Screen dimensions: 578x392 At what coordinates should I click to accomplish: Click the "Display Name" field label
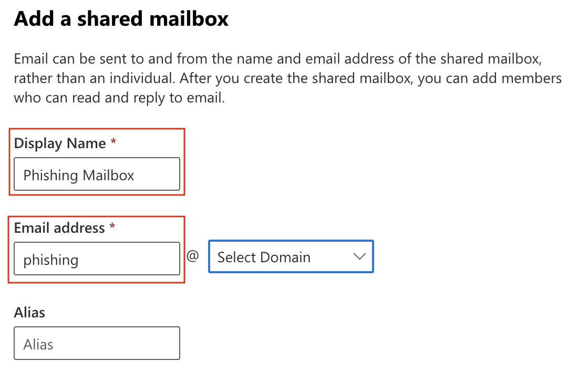click(60, 143)
